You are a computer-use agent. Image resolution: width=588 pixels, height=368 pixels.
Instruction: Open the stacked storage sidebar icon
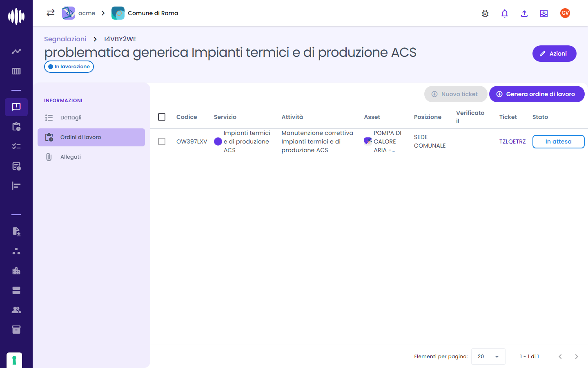point(16,290)
